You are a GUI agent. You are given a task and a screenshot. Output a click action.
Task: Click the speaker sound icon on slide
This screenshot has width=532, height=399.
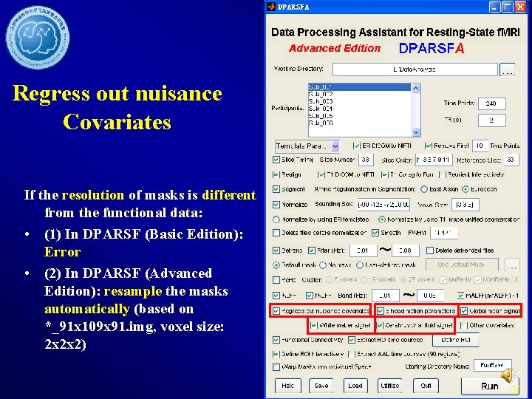[x=507, y=374]
